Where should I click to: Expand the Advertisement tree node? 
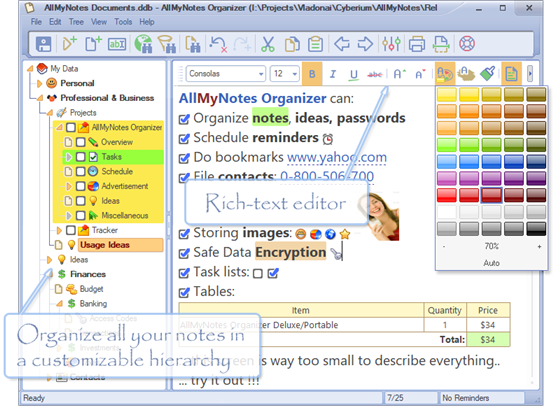pyautogui.click(x=69, y=186)
